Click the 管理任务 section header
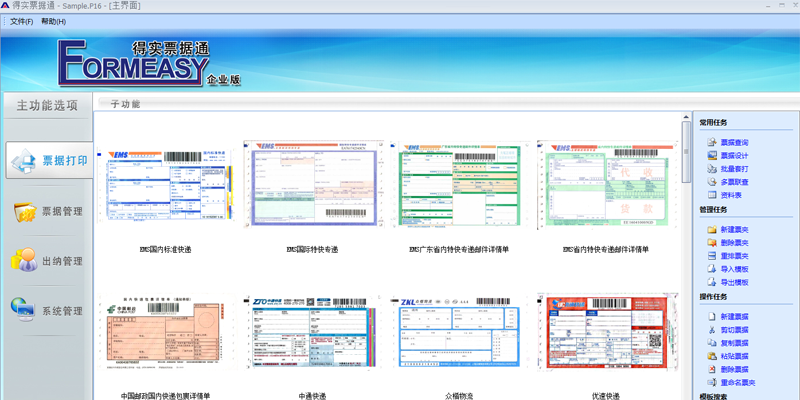 713,210
